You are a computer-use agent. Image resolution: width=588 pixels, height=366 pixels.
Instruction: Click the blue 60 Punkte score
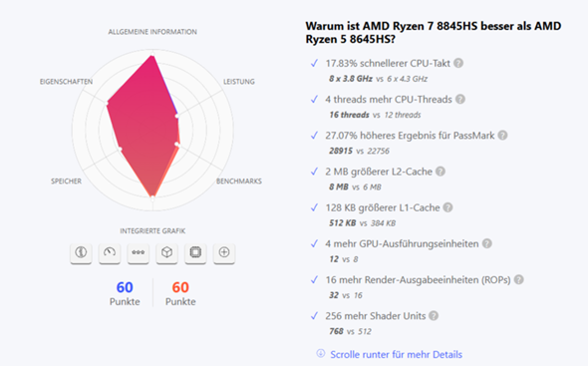pos(125,293)
